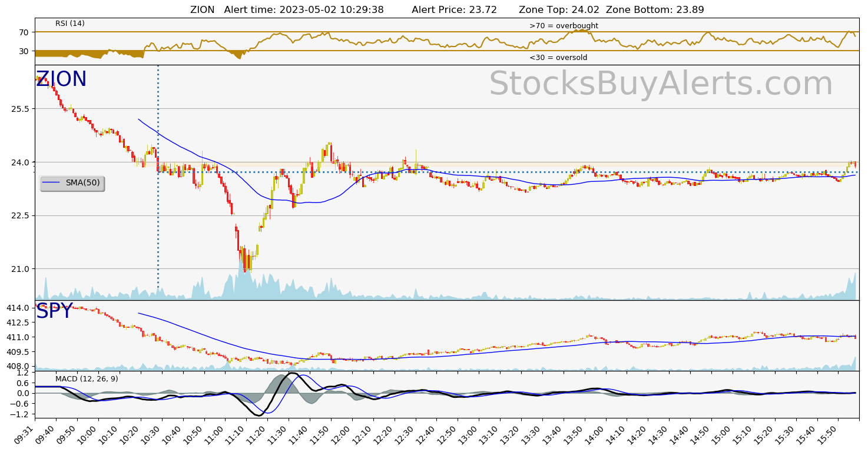
Task: Click the 09:40 time axis label
Action: (x=45, y=434)
